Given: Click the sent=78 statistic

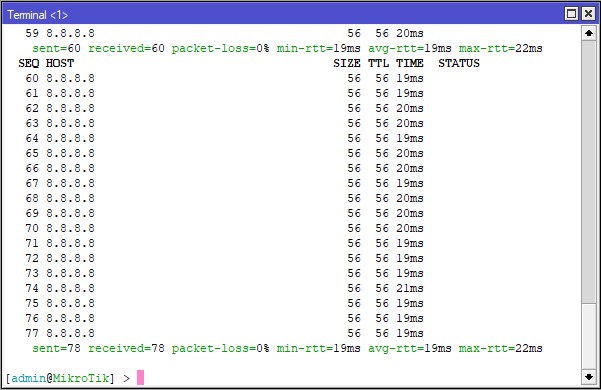Looking at the screenshot, I should tap(56, 348).
